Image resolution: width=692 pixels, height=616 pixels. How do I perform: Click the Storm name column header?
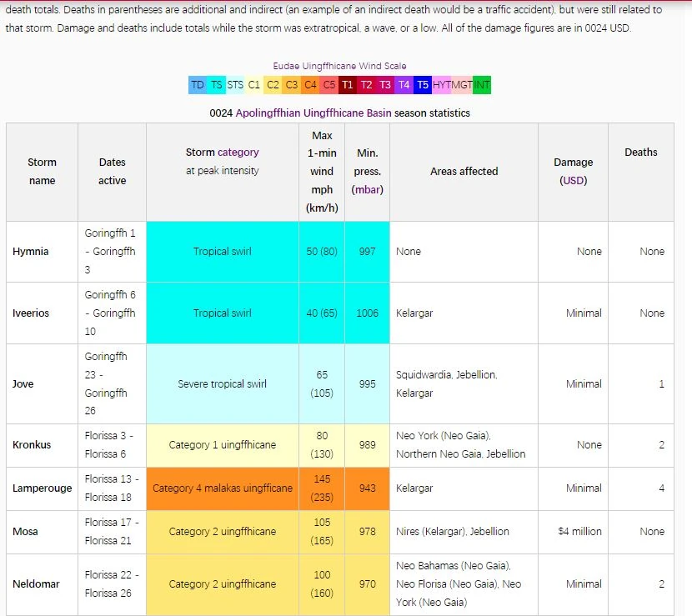pos(42,171)
